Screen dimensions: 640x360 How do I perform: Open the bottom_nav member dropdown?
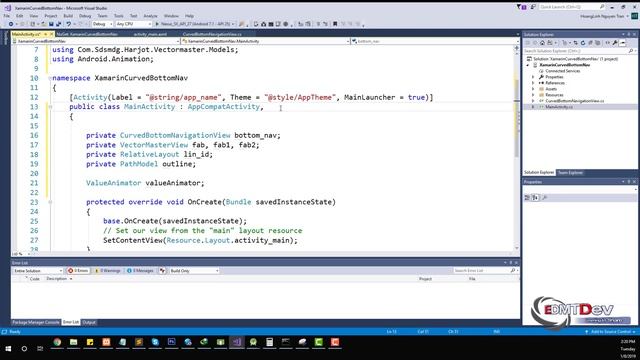pos(436,41)
